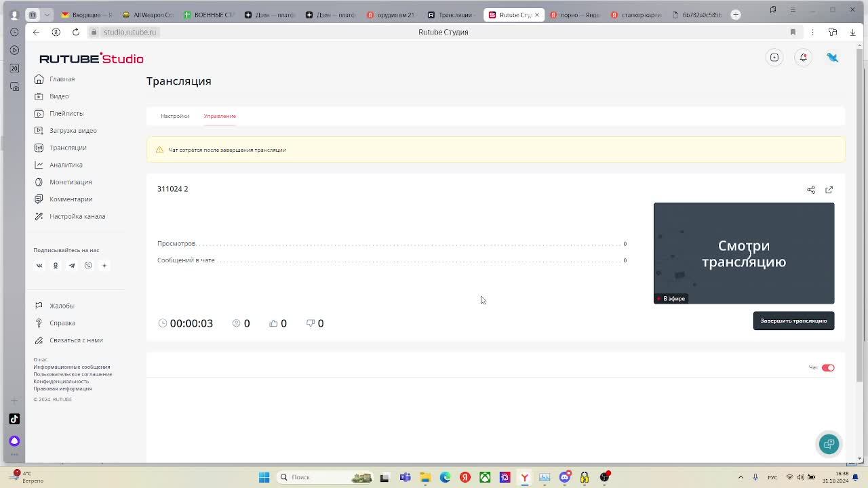Switch to the All Weapon browser tab
This screenshot has height=488, width=868.
147,15
